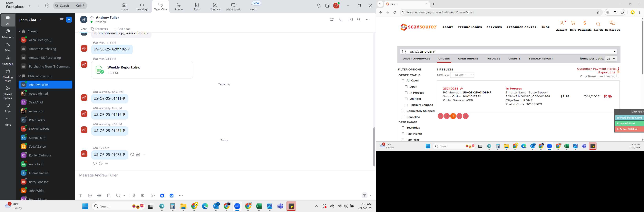Image resolution: width=644 pixels, height=212 pixels.
Task: Open the emoji picker in message toolbar
Action: click(90, 196)
